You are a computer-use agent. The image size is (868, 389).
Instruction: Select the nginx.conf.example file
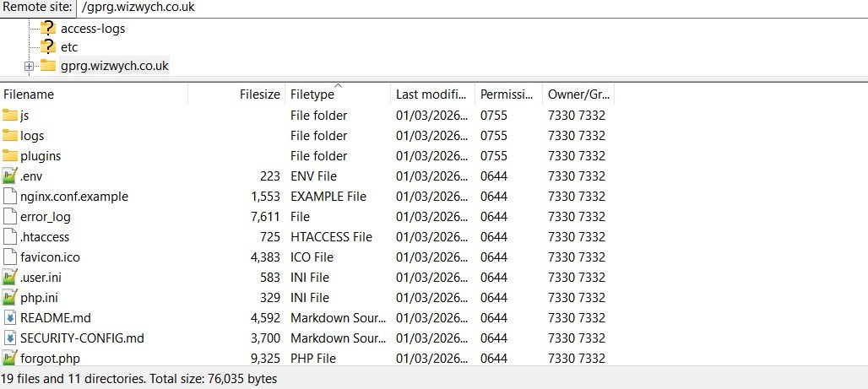point(74,196)
